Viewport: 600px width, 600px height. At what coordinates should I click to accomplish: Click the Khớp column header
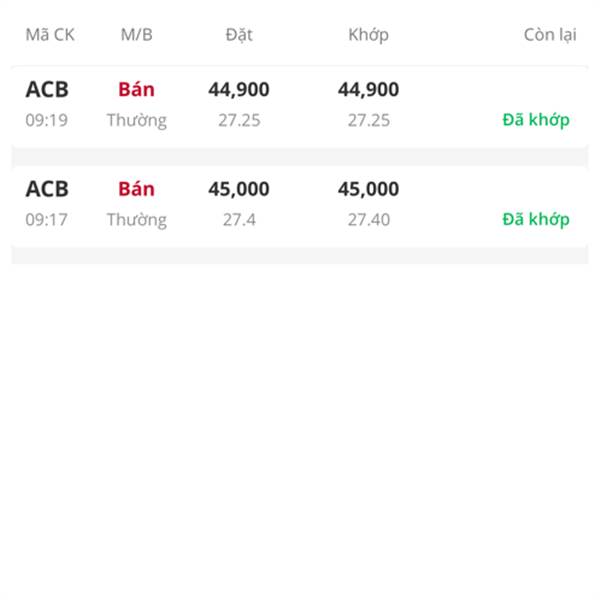click(368, 35)
